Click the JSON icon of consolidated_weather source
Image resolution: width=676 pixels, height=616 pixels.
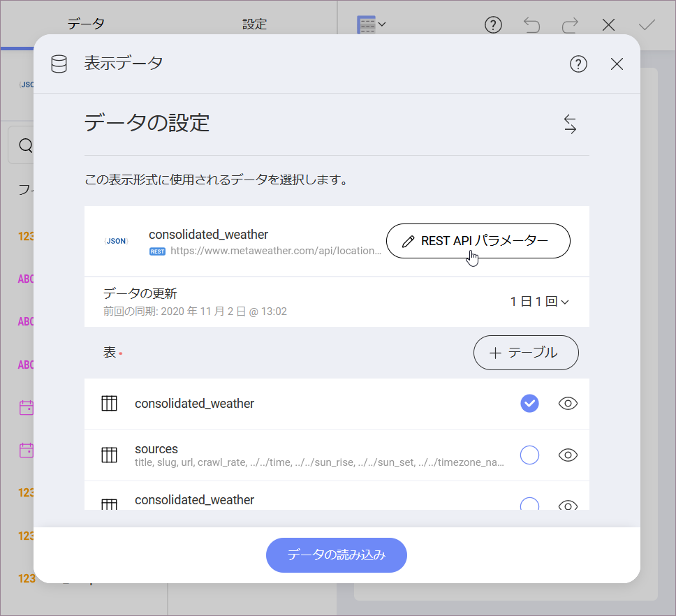[117, 241]
